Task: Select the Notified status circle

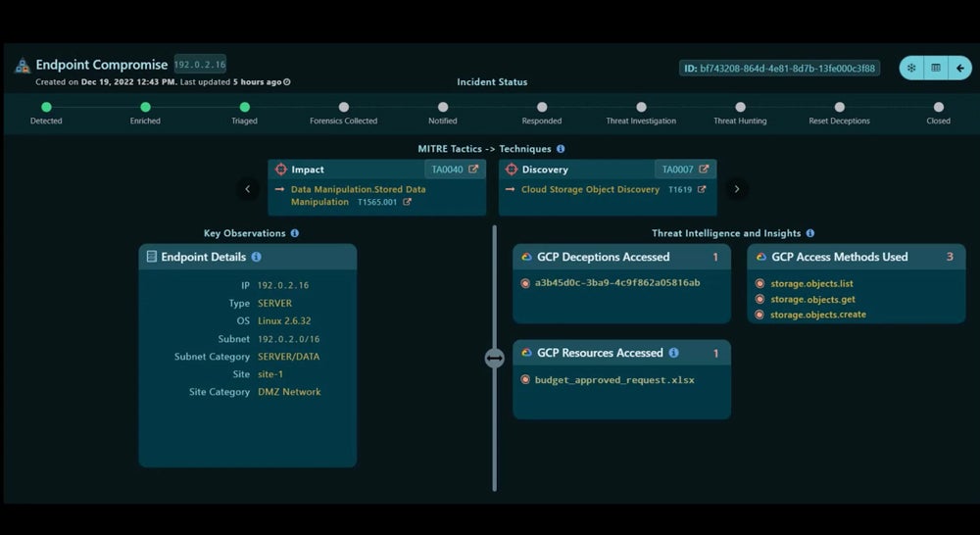Action: 443,108
